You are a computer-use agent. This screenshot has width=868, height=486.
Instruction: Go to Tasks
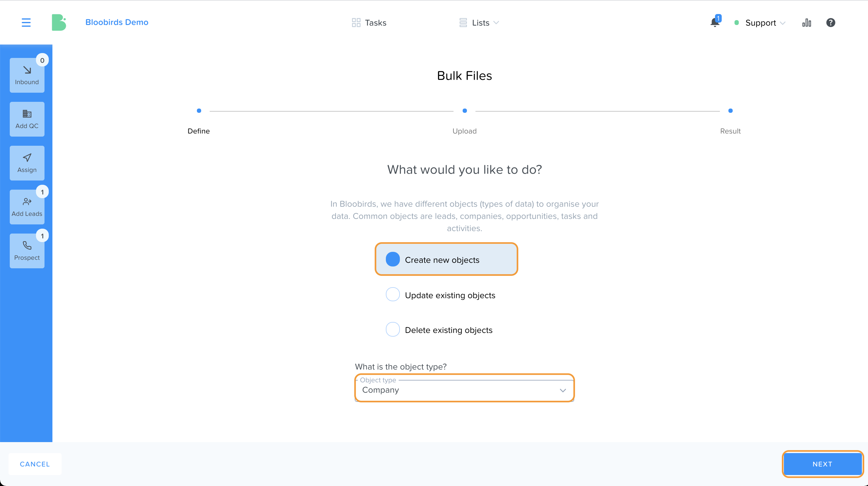point(369,23)
